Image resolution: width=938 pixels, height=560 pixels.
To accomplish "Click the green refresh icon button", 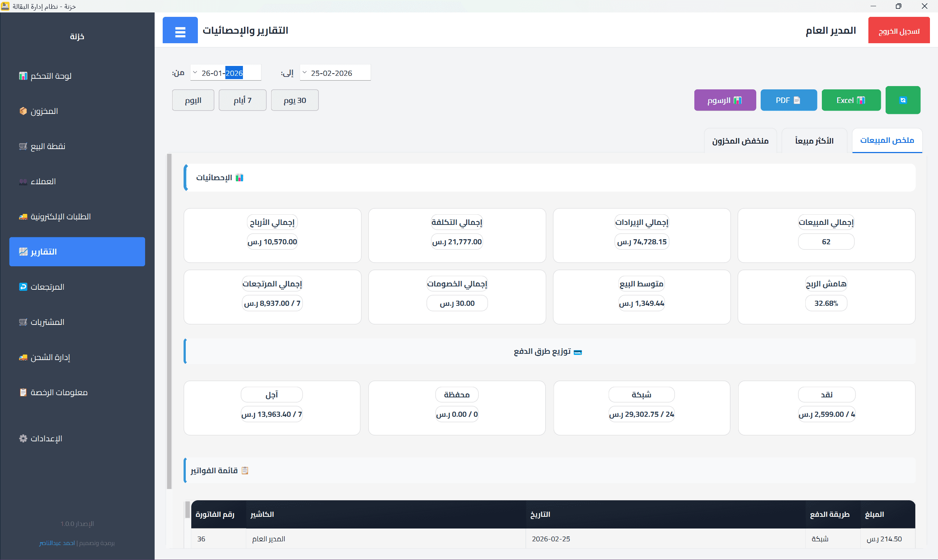I will click(902, 100).
